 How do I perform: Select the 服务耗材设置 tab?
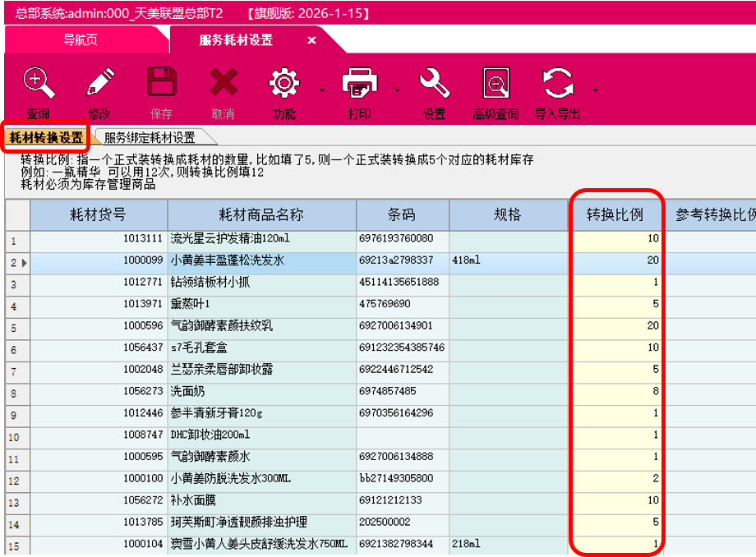tap(236, 40)
